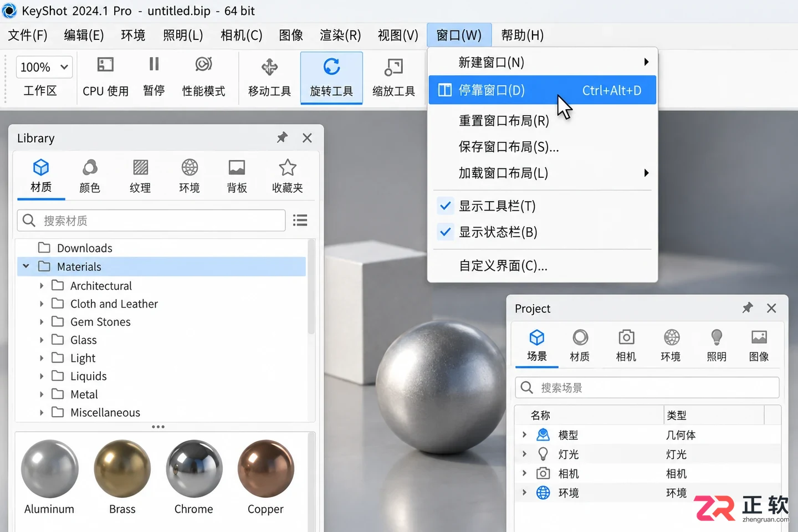Close the Library panel
Image resolution: width=798 pixels, height=532 pixels.
308,137
